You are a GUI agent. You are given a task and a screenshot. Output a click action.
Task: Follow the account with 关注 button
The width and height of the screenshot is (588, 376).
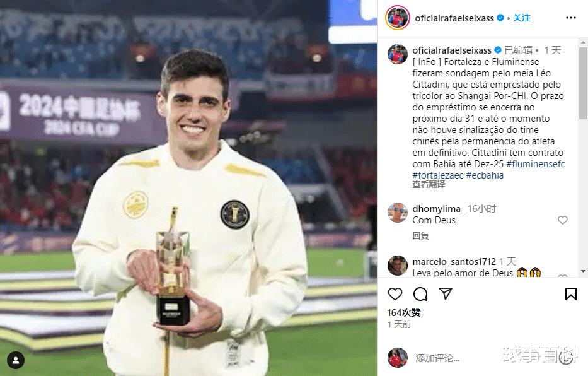[x=521, y=18]
